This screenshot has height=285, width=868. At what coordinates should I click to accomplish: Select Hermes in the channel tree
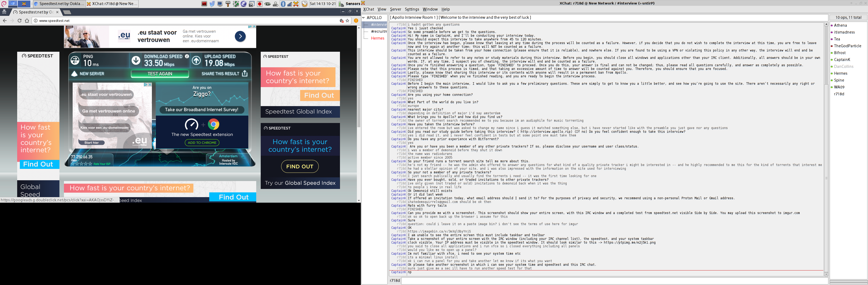[377, 38]
